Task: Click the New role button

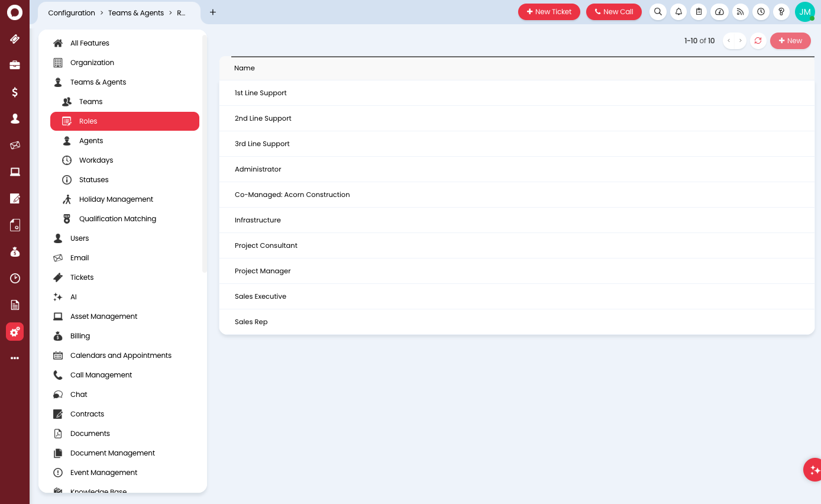Action: (790, 41)
